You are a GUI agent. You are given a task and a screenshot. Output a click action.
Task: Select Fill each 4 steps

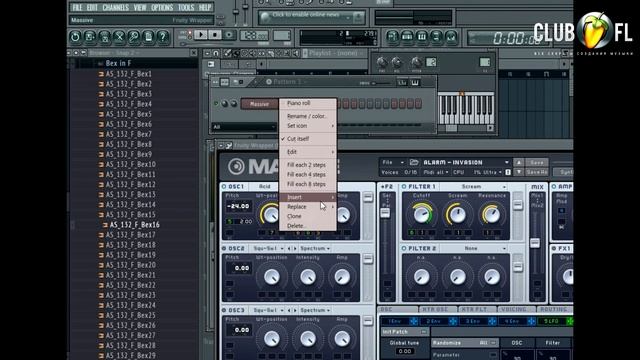pos(308,174)
